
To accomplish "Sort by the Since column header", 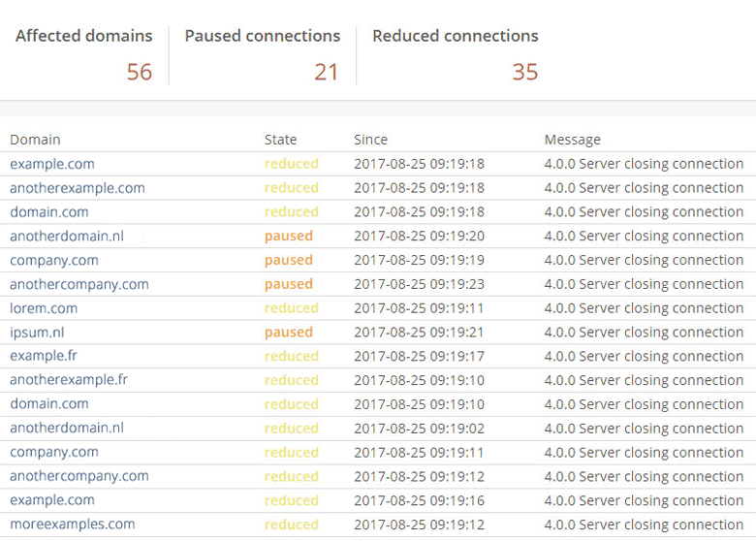I will pos(370,140).
